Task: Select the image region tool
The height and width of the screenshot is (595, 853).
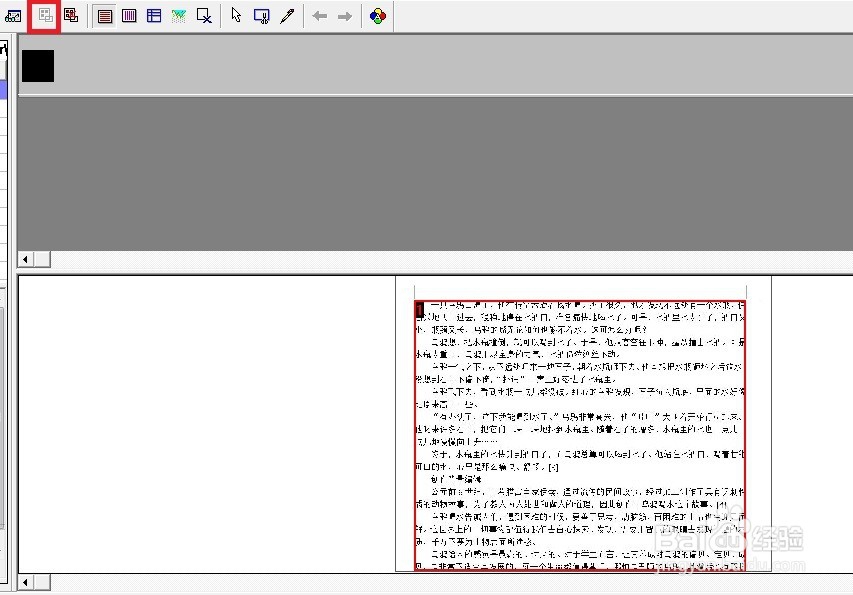Action: 178,15
